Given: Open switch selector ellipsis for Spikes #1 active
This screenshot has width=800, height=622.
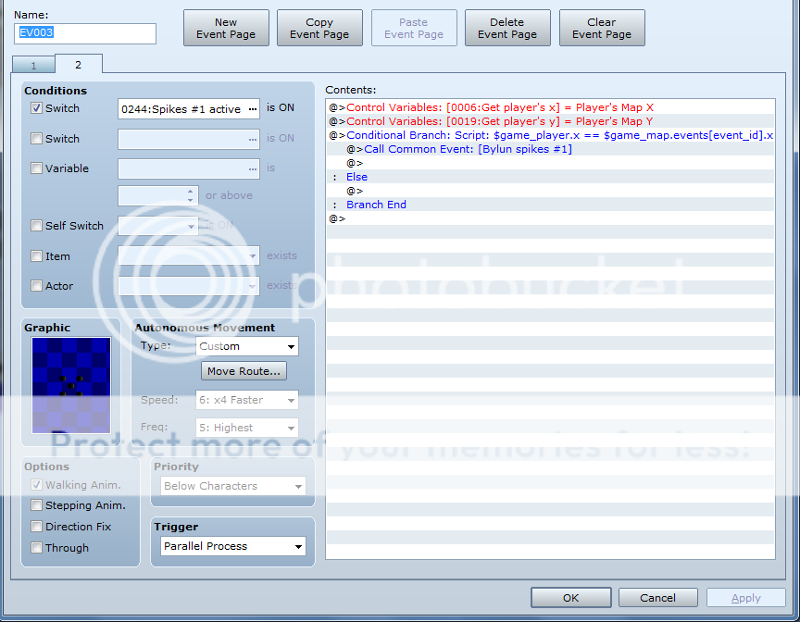Looking at the screenshot, I should click(x=252, y=109).
